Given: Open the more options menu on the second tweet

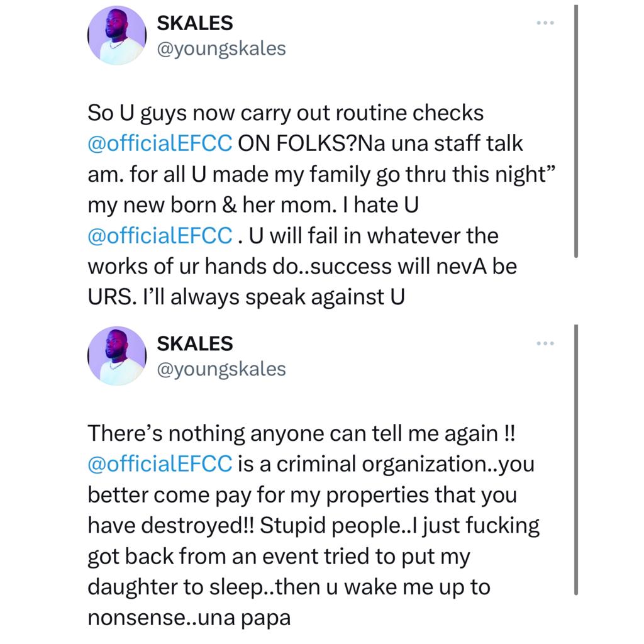Looking at the screenshot, I should [x=545, y=342].
